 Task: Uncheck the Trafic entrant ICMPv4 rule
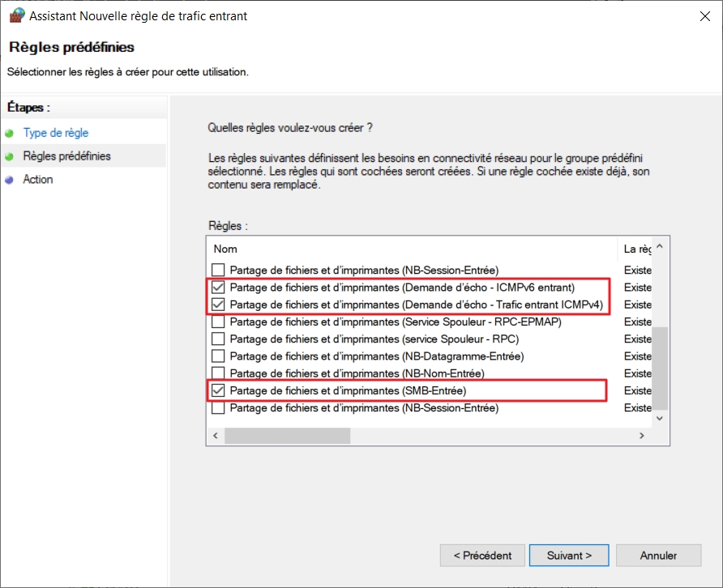(217, 305)
